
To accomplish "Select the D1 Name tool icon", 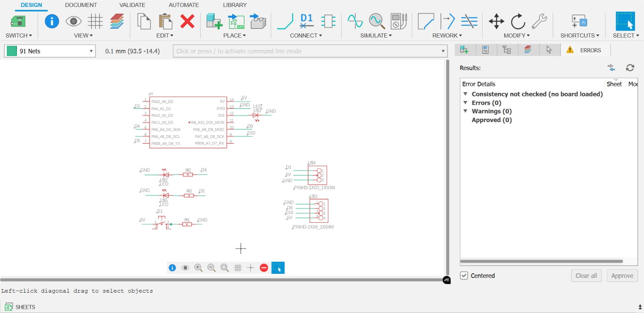I will pos(306,21).
